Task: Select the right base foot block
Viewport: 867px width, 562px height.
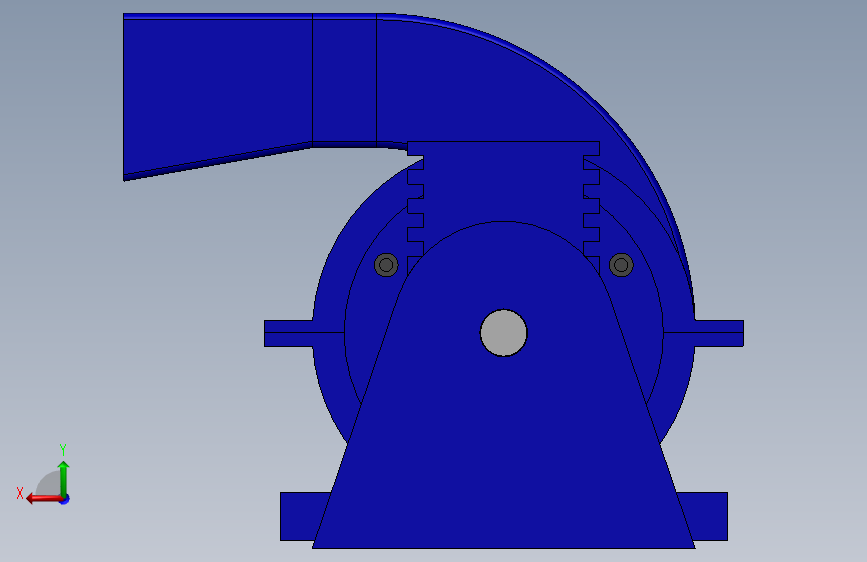Action: point(705,517)
